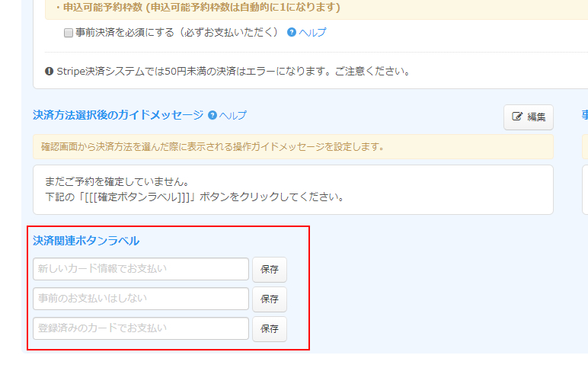Focus the 新しいカード情報でお支払い input field
The height and width of the screenshot is (368, 588).
click(141, 269)
